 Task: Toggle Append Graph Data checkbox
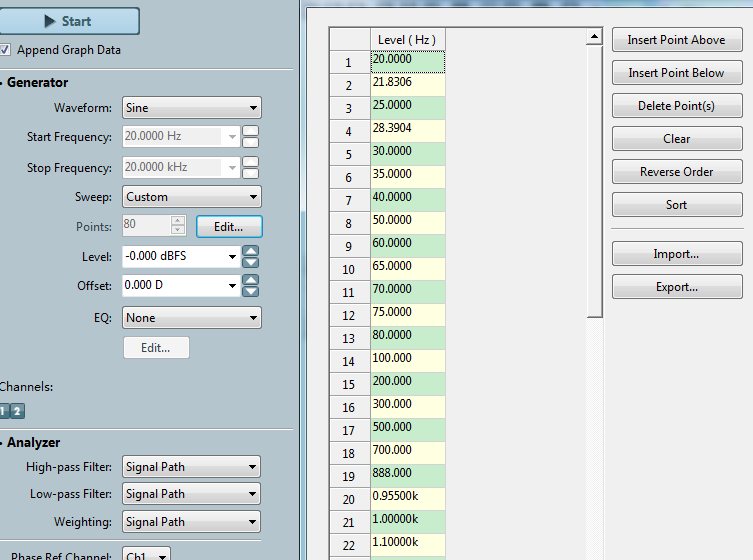(5, 50)
